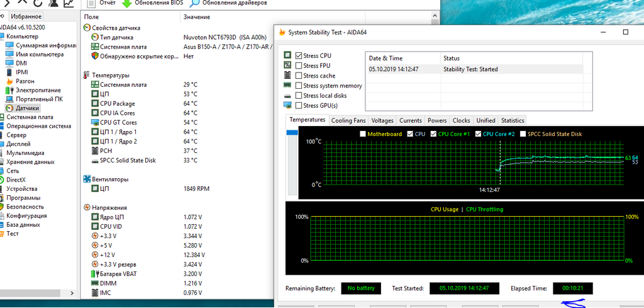Open the Unified tab
644x308 pixels.
486,120
